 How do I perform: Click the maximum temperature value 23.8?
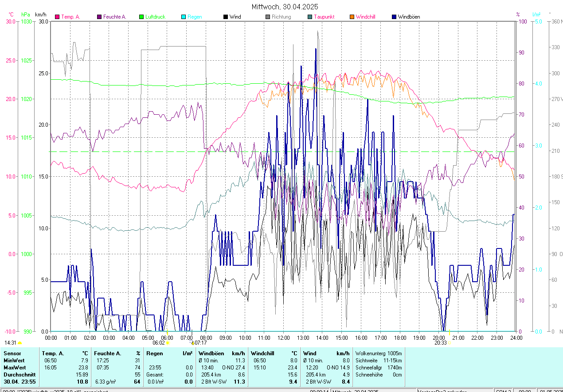pos(84,368)
